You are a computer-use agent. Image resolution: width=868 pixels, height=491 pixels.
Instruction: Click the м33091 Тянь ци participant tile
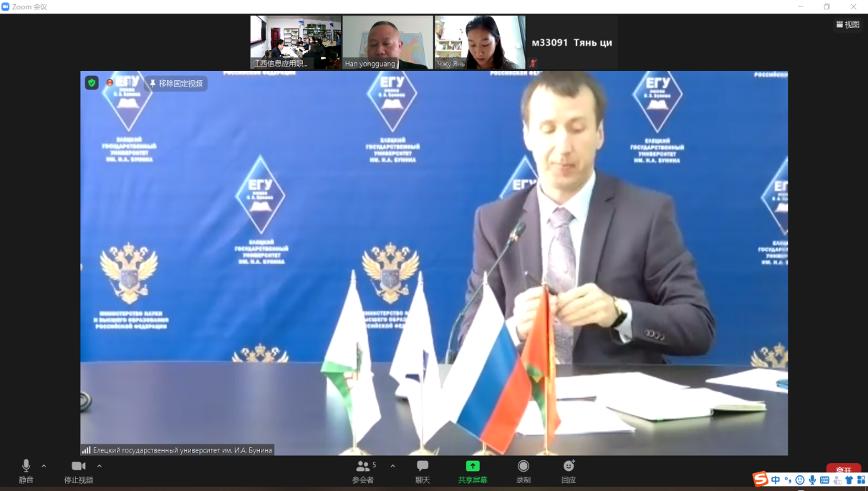pyautogui.click(x=572, y=42)
